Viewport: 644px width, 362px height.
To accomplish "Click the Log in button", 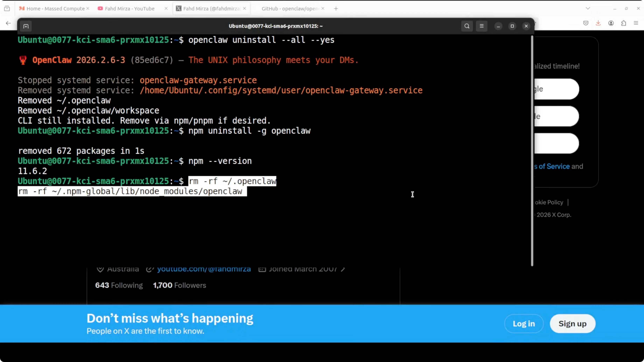I will (x=524, y=324).
